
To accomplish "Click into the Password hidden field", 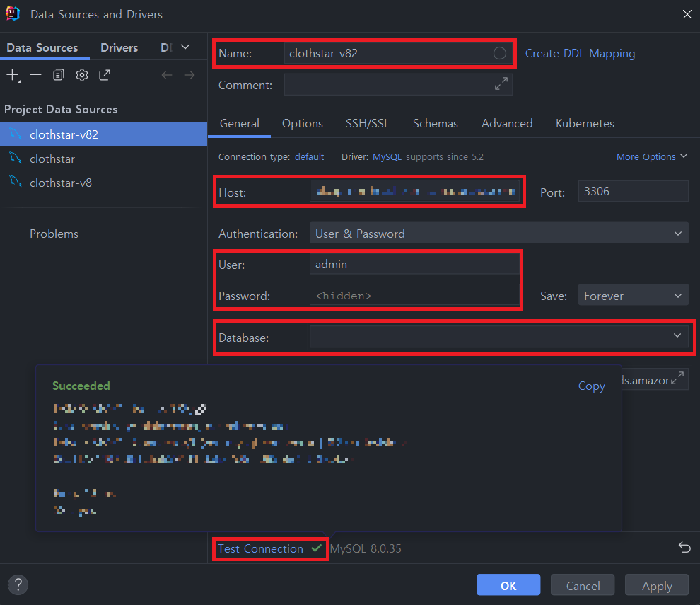I will 414,295.
